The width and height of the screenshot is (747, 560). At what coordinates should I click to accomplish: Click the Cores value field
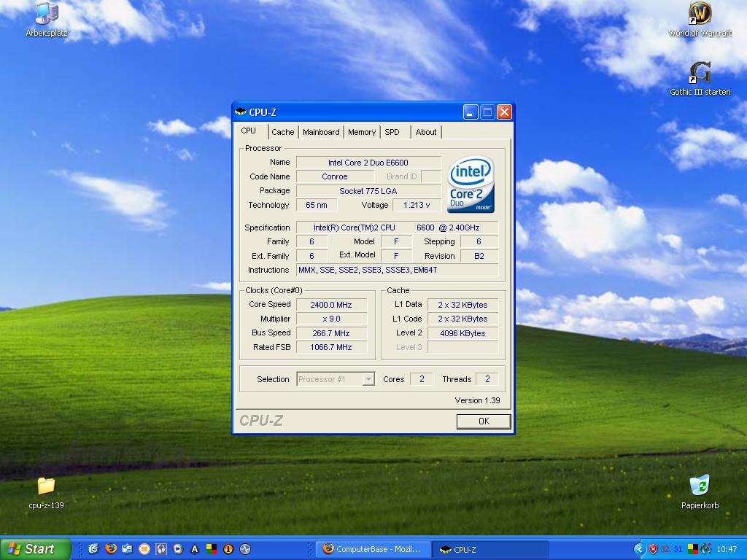[x=422, y=379]
